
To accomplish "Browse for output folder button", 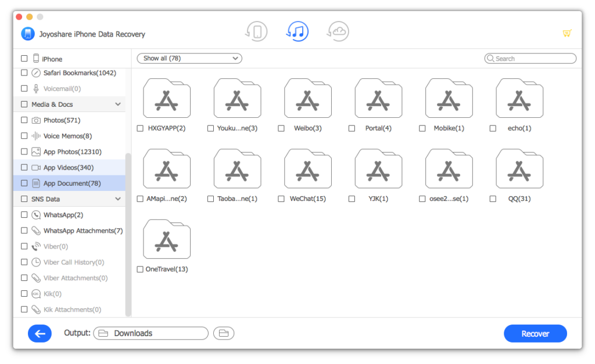I will tap(224, 333).
